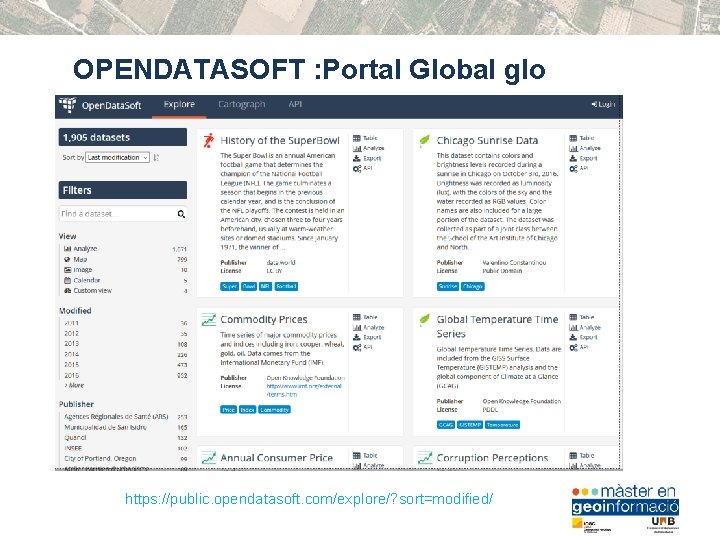Click the leaf icon of Chicago Sunrise Data
This screenshot has height=540, width=720.
(425, 140)
